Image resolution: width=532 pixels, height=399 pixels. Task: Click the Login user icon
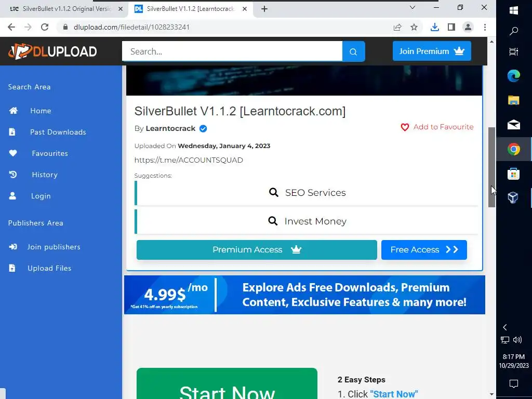[12, 196]
